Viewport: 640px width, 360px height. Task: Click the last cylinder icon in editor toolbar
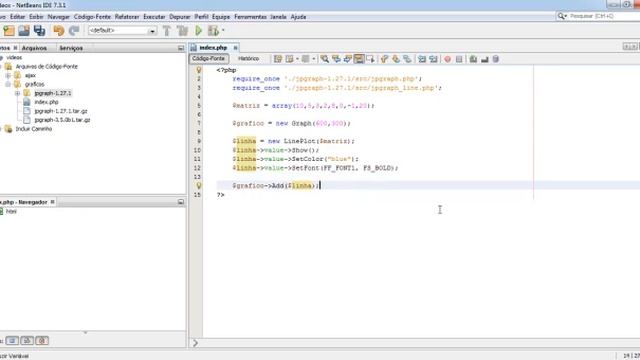[x=496, y=59]
